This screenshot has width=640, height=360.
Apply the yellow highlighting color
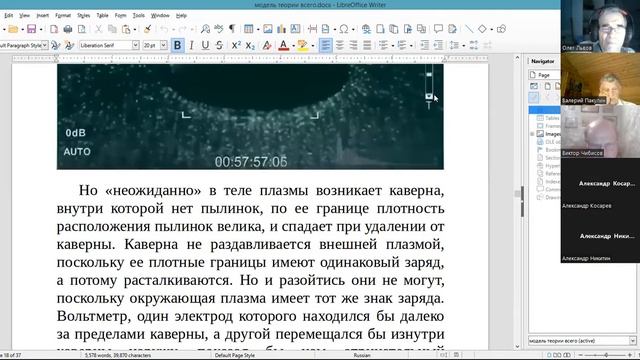pyautogui.click(x=302, y=45)
